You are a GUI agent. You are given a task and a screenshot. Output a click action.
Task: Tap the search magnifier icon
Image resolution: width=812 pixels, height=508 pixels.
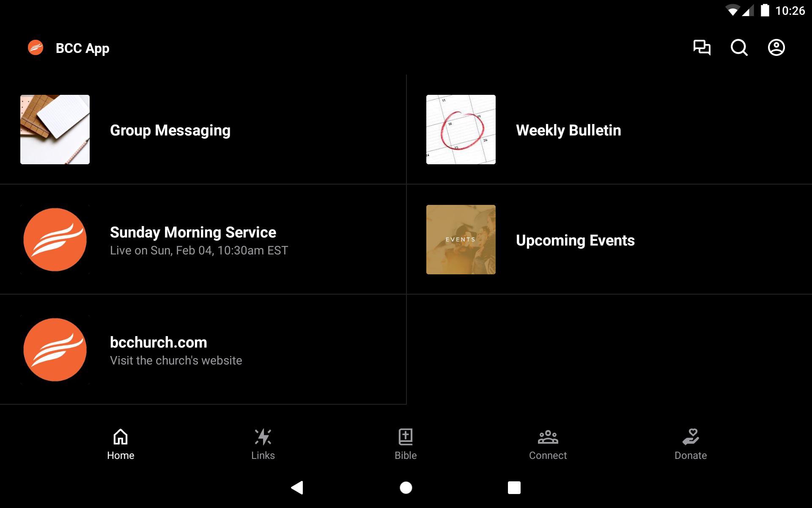pos(739,47)
